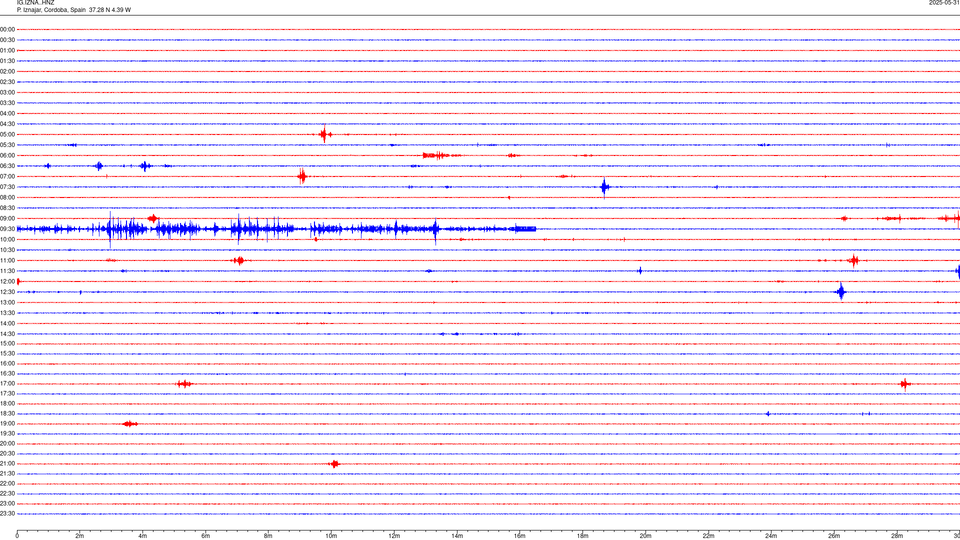Select the 04:00 trace time label
The width and height of the screenshot is (960, 540).
point(7,113)
